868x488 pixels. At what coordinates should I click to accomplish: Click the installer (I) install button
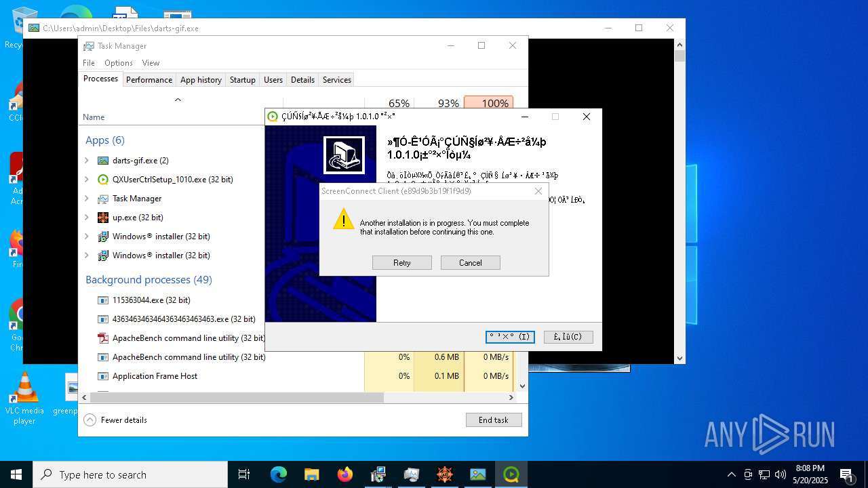[x=510, y=337]
